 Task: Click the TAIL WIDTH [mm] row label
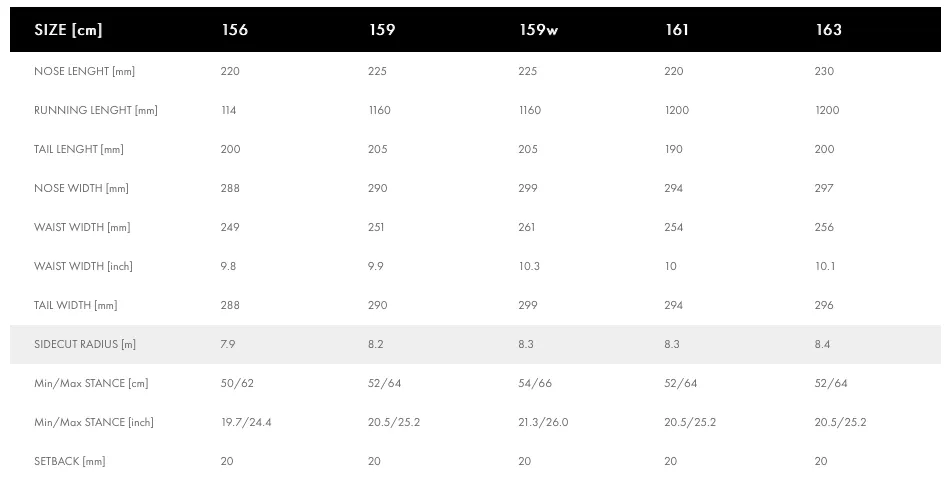(x=76, y=305)
